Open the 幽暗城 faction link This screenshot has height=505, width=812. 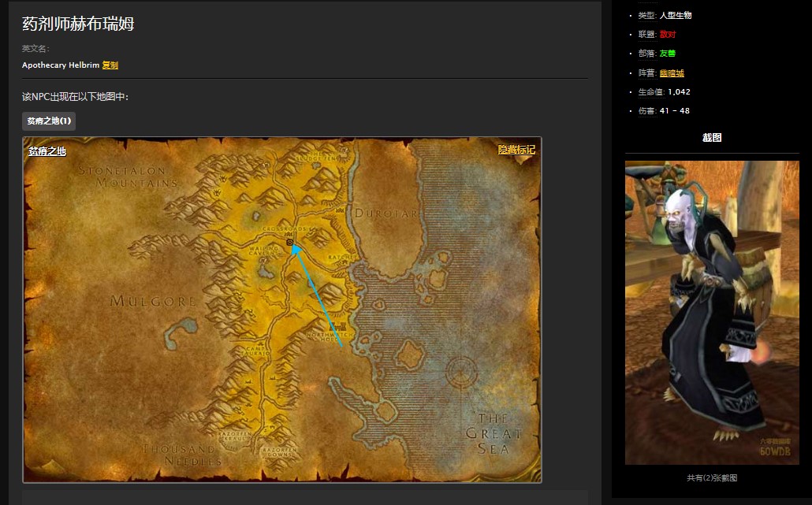click(x=672, y=73)
